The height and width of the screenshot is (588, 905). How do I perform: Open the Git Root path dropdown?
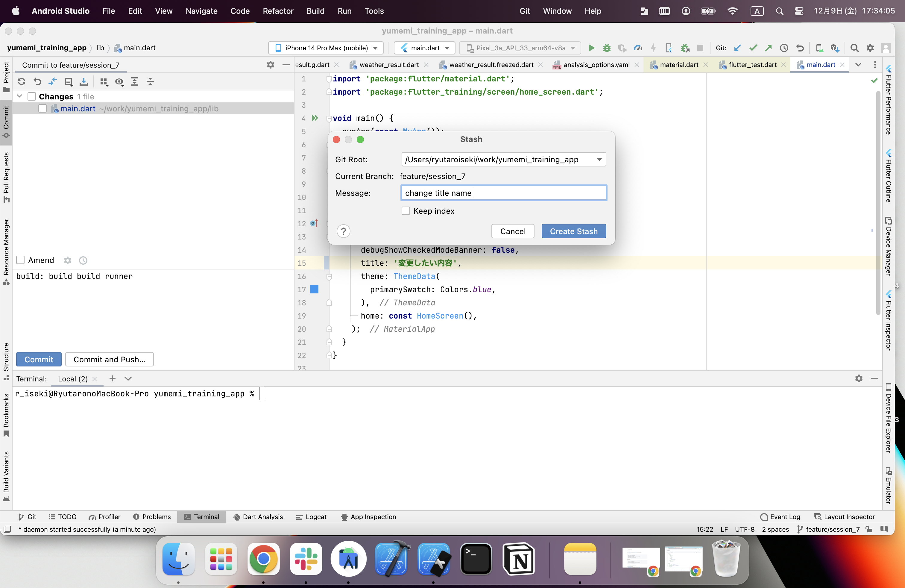pyautogui.click(x=599, y=159)
